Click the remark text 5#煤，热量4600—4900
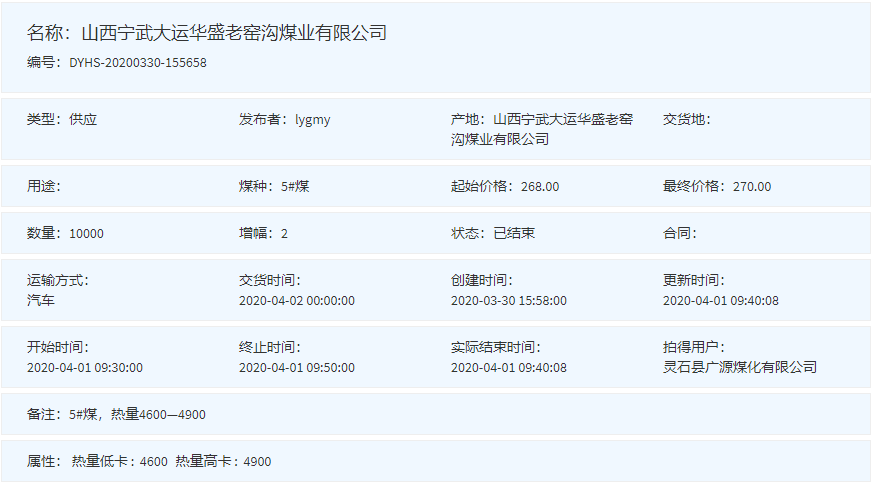The width and height of the screenshot is (871, 484). pyautogui.click(x=137, y=415)
